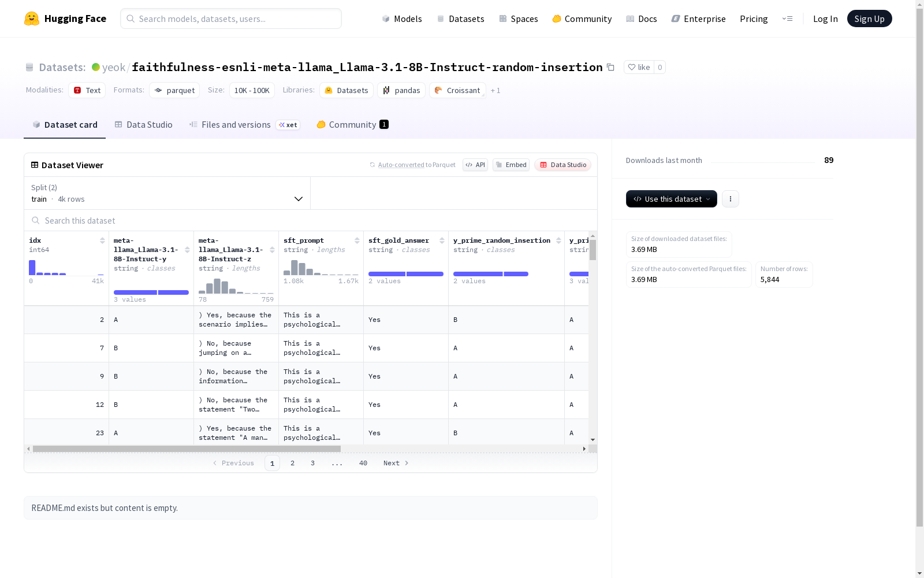Focus the main search models input

[231, 18]
